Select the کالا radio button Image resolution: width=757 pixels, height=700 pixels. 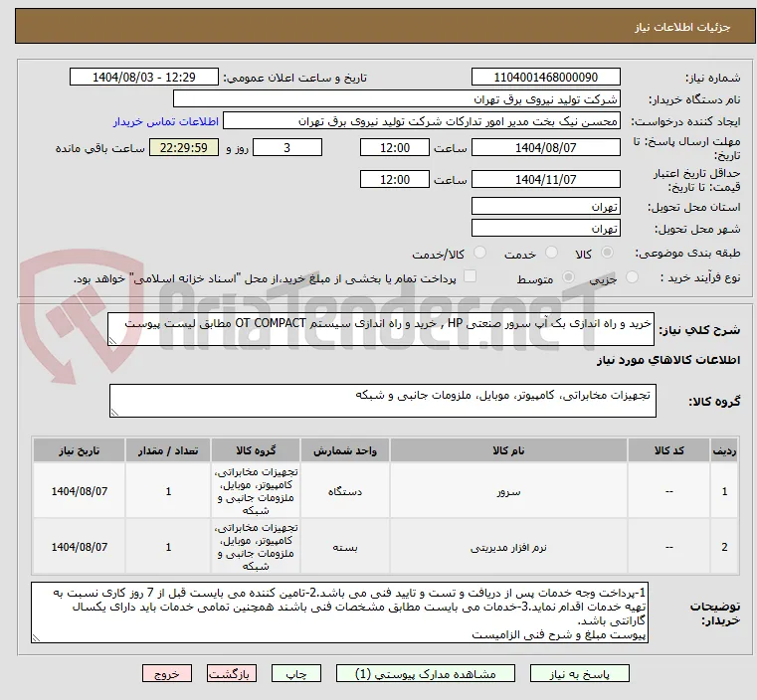(608, 253)
